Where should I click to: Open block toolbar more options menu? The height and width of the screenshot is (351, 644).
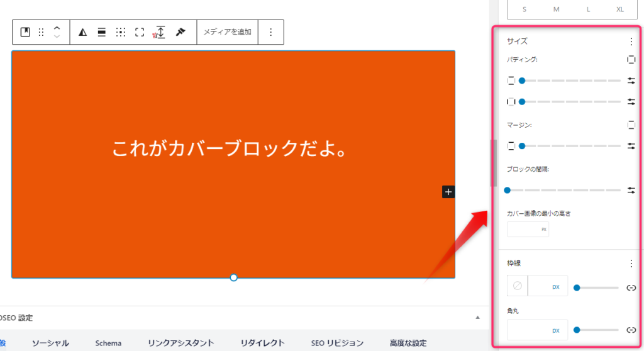[271, 32]
